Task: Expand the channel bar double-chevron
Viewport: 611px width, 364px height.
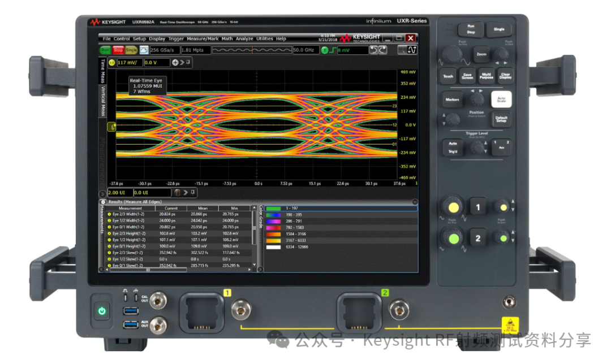Action: click(x=182, y=62)
